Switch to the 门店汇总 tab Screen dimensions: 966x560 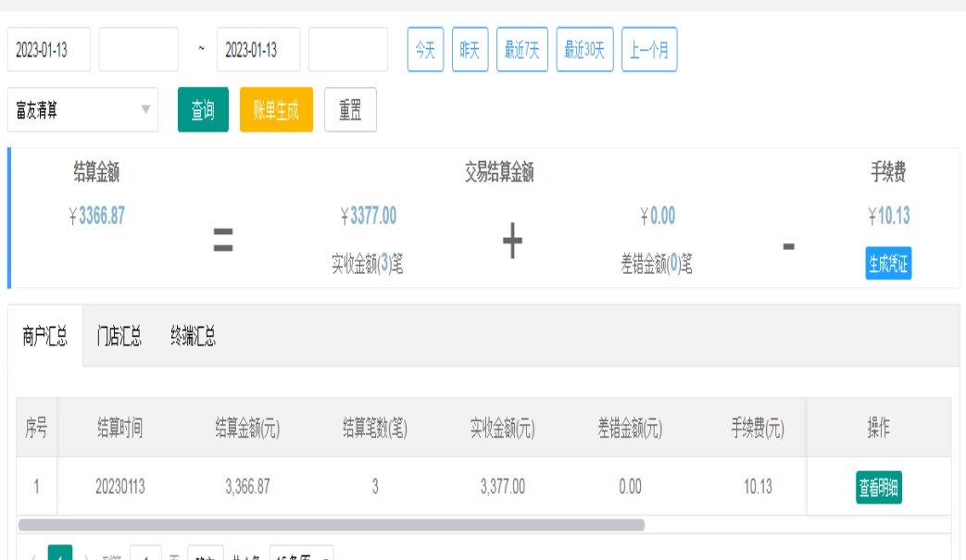tap(119, 336)
